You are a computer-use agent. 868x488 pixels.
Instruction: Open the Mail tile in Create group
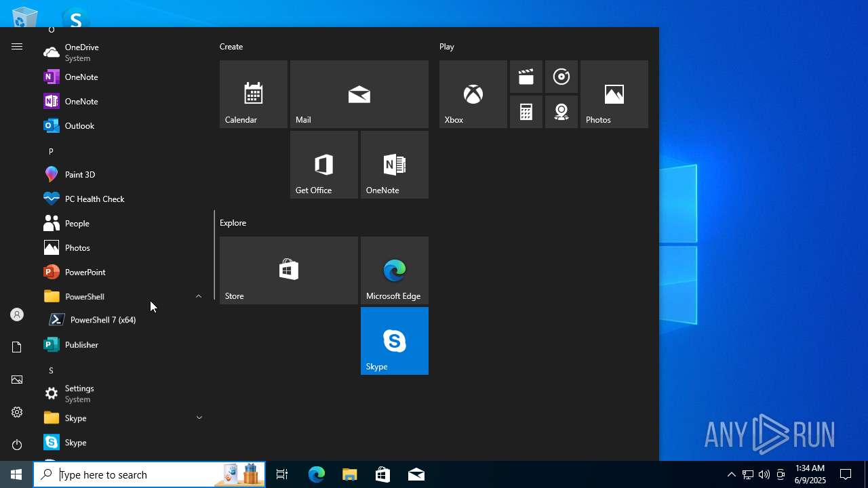coord(359,94)
